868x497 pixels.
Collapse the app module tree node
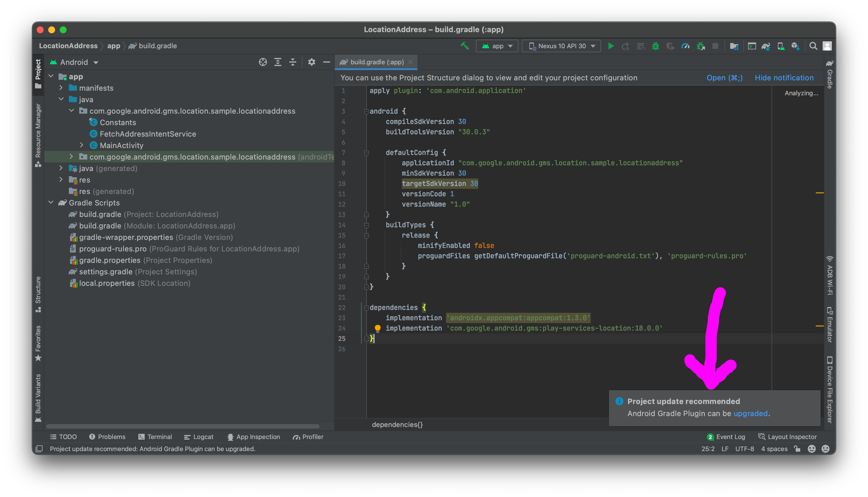[51, 76]
